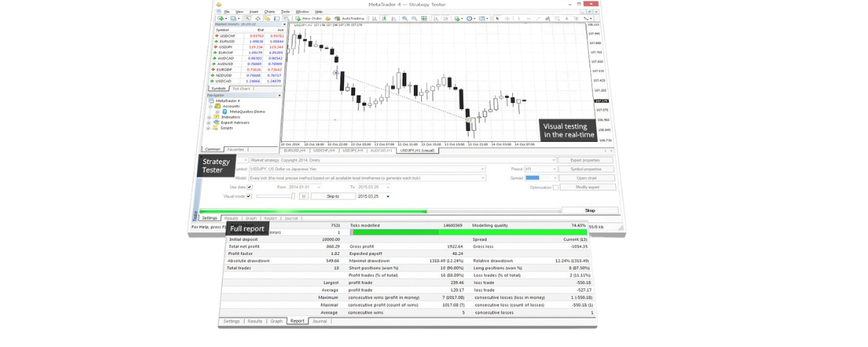Open the Model dropdown for tick method
The width and height of the screenshot is (868, 347).
pos(482,178)
